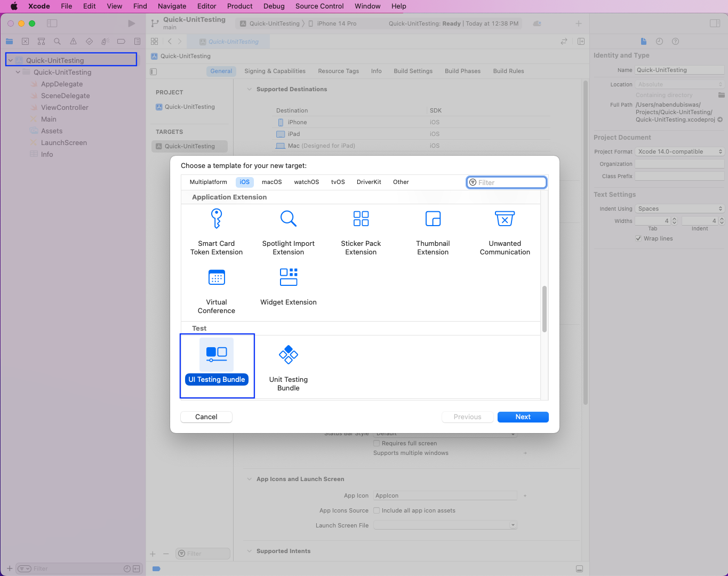Collapse the Quick-UnitTesting group folder
Viewport: 728px width, 576px height.
[18, 72]
